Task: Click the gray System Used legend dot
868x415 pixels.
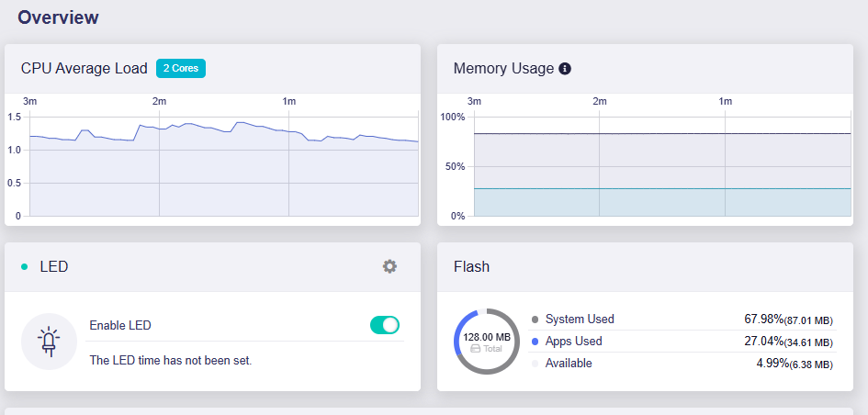Action: pyautogui.click(x=535, y=320)
